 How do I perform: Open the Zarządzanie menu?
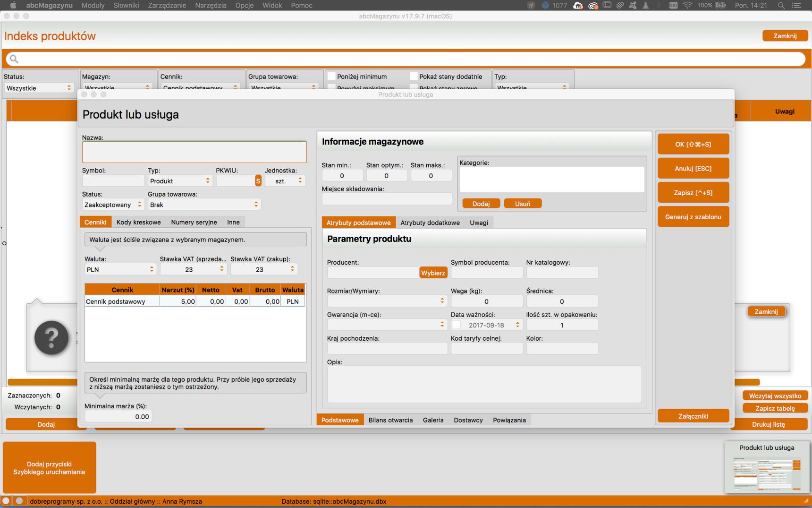coord(167,5)
